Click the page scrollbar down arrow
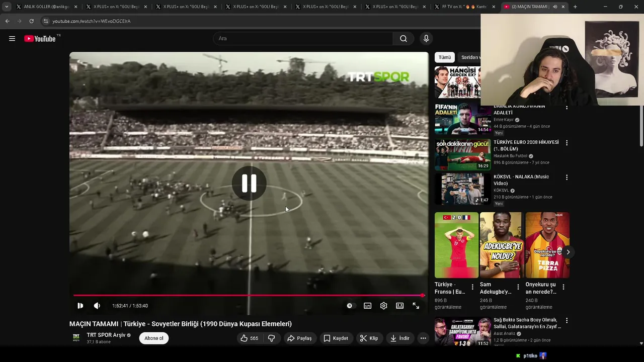 [x=641, y=343]
